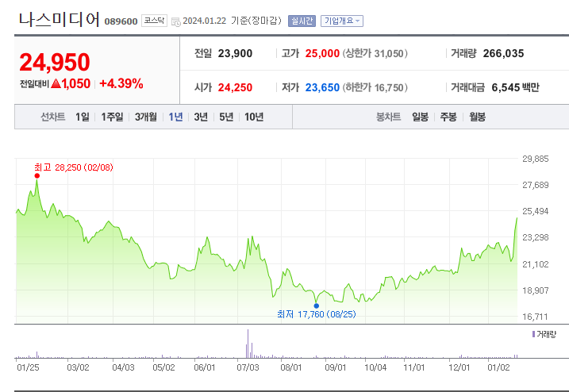
Task: Click the 코스닥 market label
Action: [154, 21]
